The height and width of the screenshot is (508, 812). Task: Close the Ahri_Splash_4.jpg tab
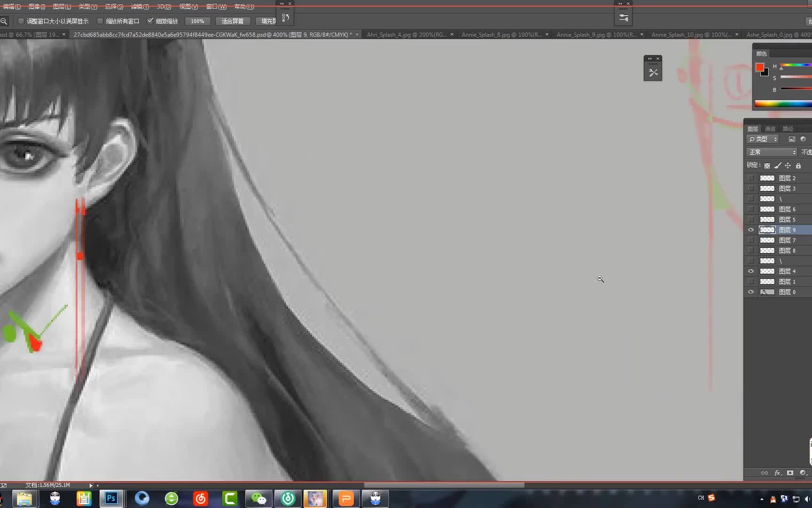pyautogui.click(x=452, y=34)
